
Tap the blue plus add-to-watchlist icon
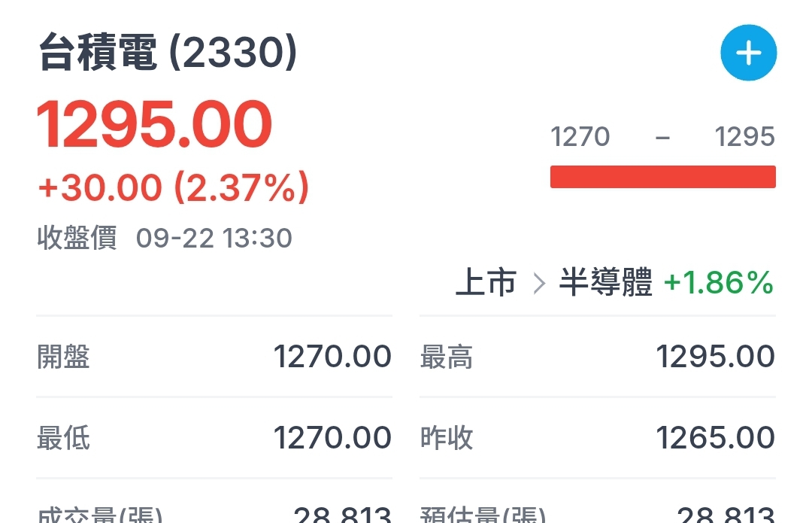pos(748,53)
